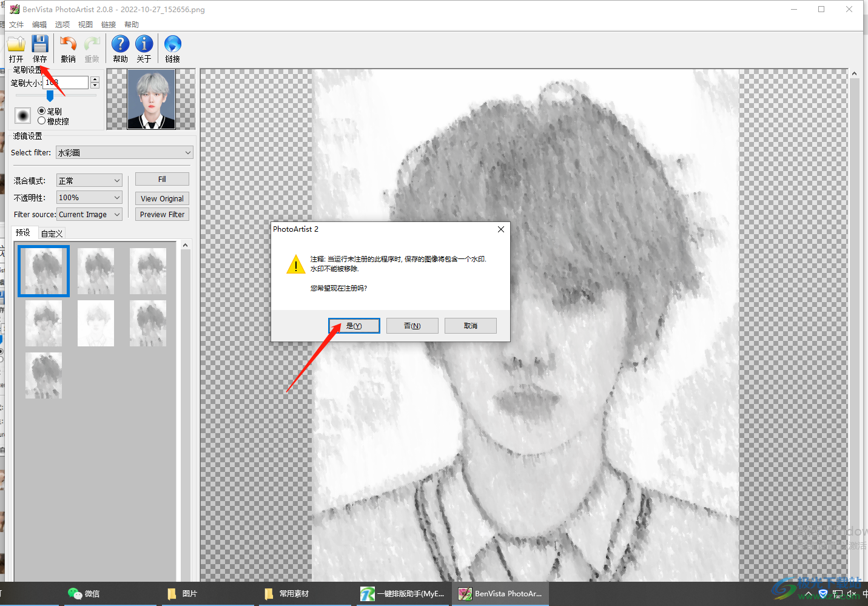868x606 pixels.
Task: Click the Help (帮助) question mark icon
Action: 120,44
